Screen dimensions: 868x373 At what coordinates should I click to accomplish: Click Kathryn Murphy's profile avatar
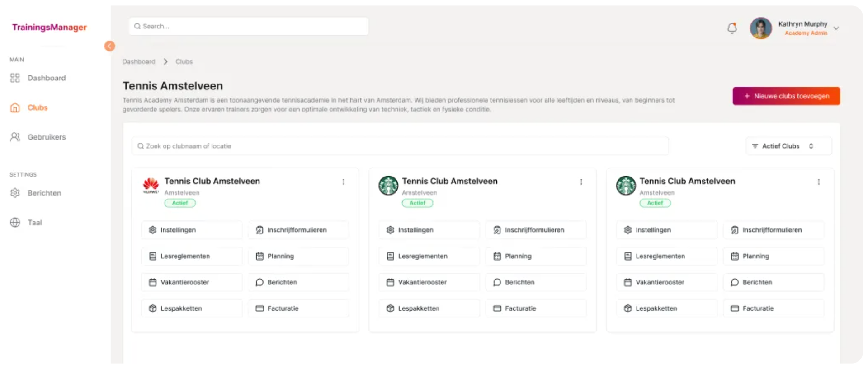pyautogui.click(x=761, y=28)
